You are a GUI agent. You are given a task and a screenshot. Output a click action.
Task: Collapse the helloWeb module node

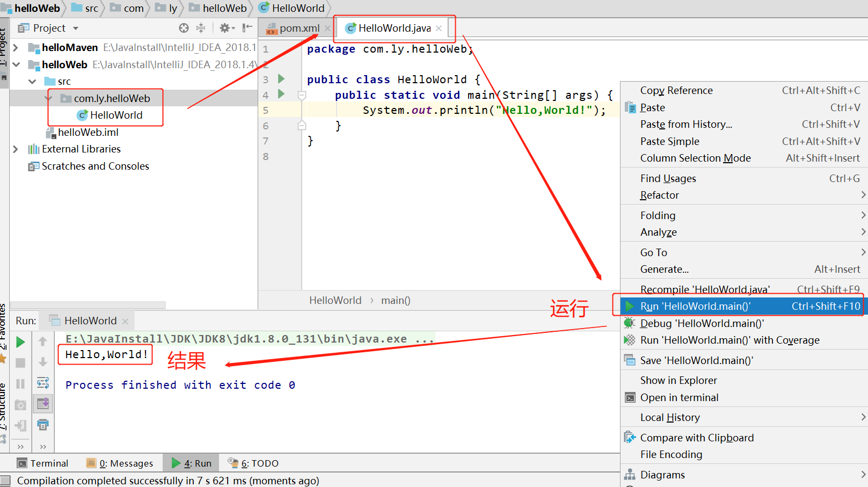[x=16, y=64]
